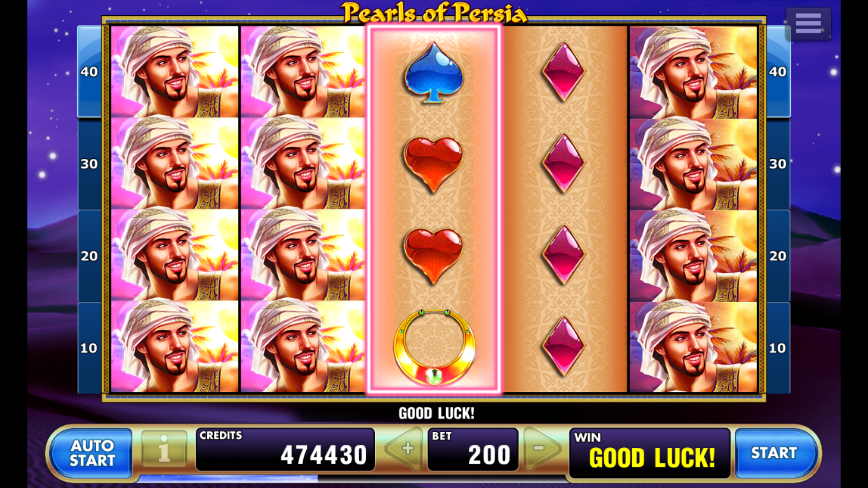Click the left arrow plus bet button
The image size is (868, 488).
pos(405,449)
